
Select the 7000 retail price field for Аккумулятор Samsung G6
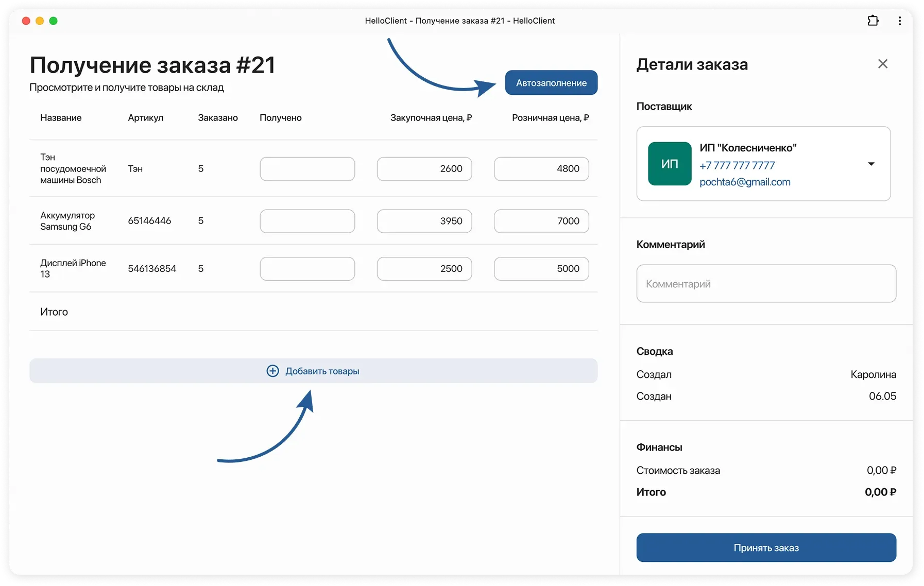pos(541,221)
